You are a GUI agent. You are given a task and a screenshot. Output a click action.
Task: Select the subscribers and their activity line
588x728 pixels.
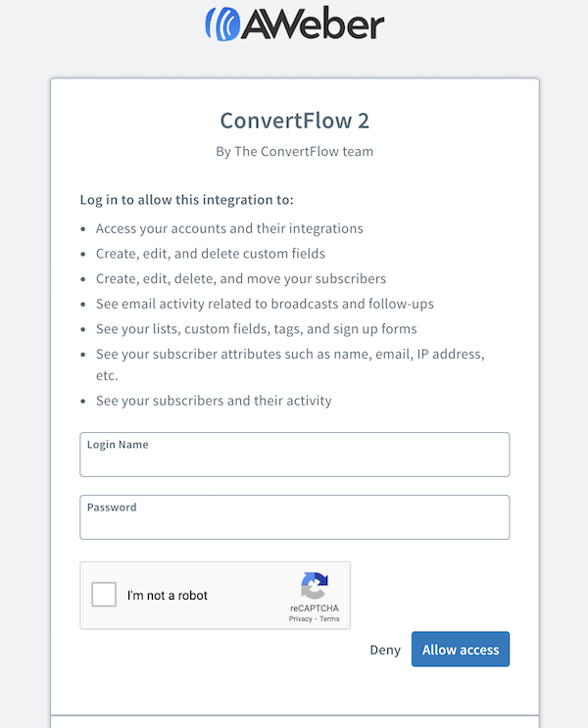[x=214, y=401]
